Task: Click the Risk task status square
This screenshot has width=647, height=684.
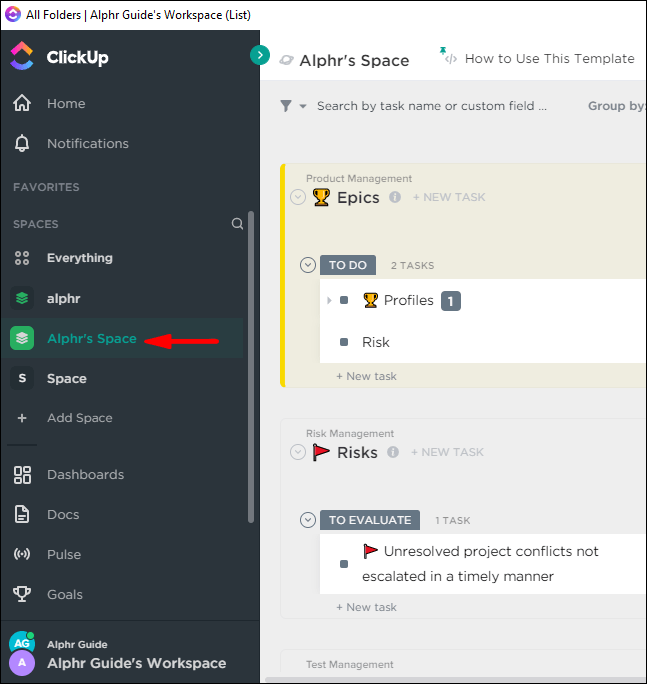Action: (x=344, y=342)
